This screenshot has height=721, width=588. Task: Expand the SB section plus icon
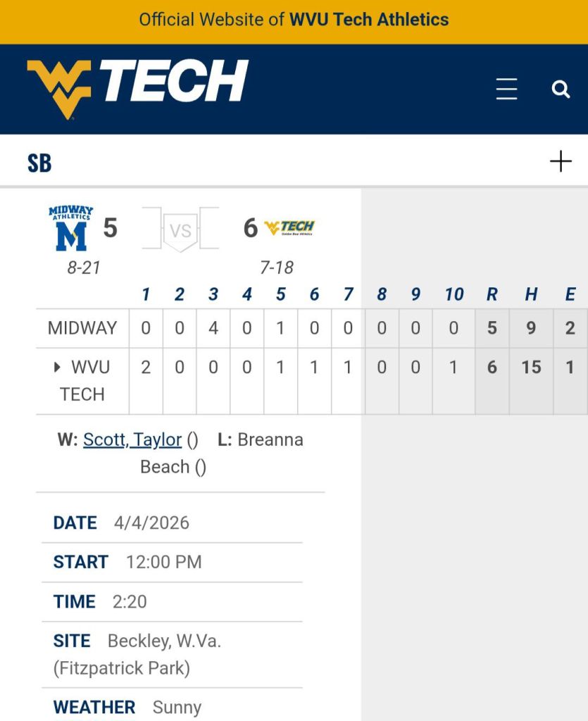coord(561,162)
